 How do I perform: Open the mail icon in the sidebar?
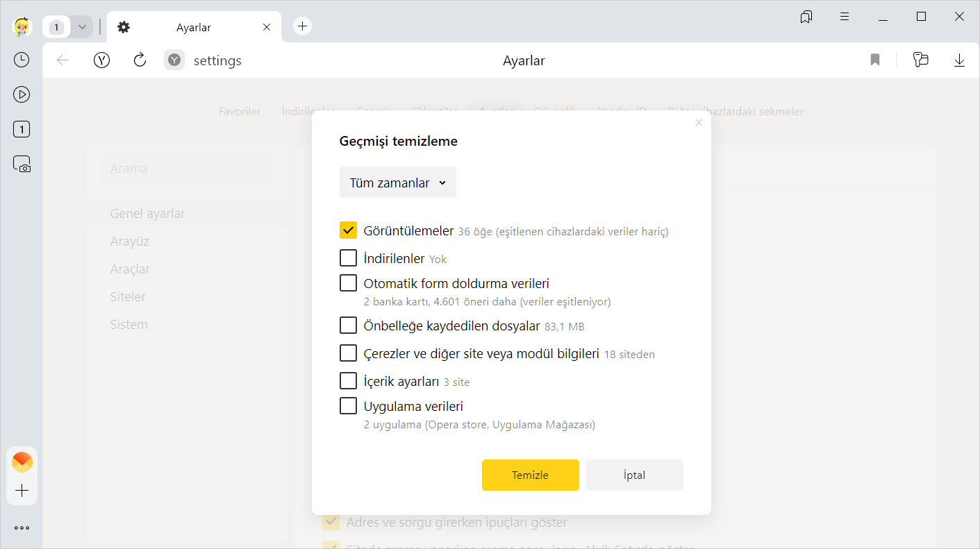point(22,462)
